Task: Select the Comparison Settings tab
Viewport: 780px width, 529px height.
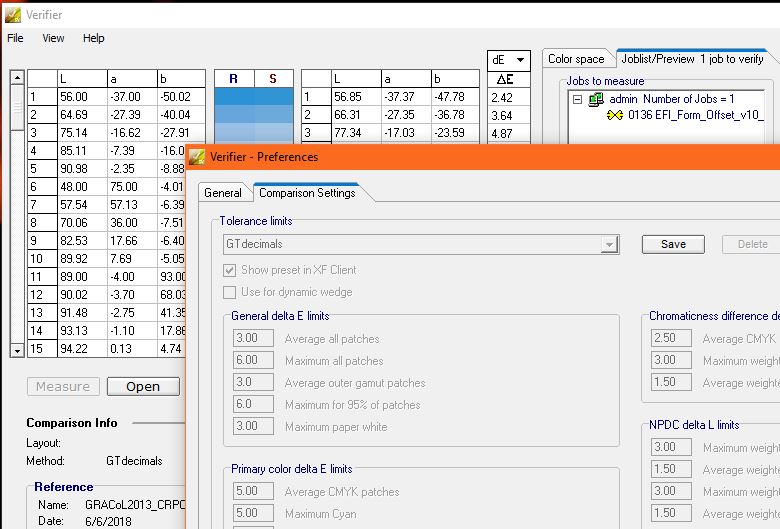Action: (307, 193)
